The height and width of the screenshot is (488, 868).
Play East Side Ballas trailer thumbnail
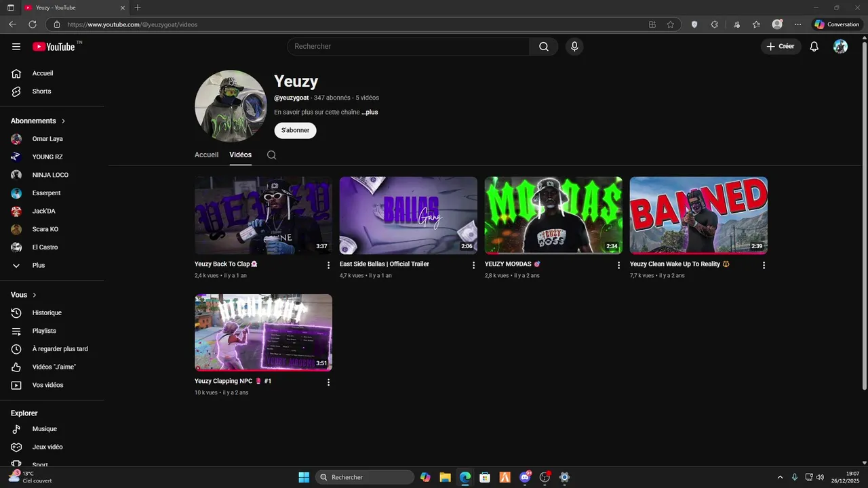(x=408, y=216)
